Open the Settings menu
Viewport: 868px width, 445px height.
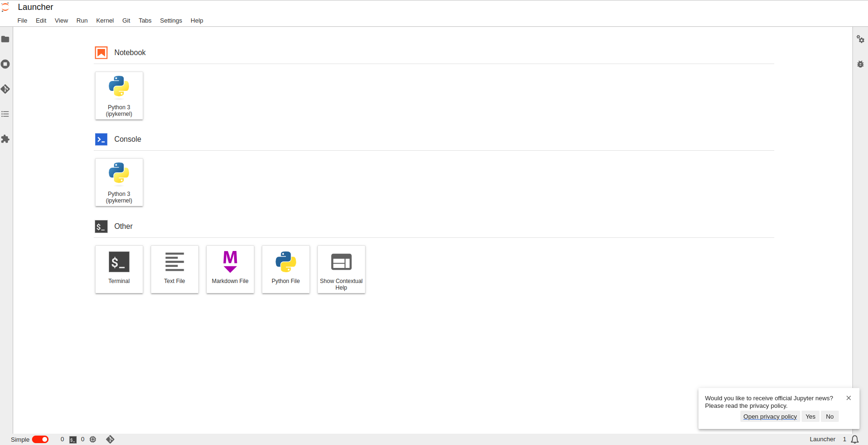point(171,21)
